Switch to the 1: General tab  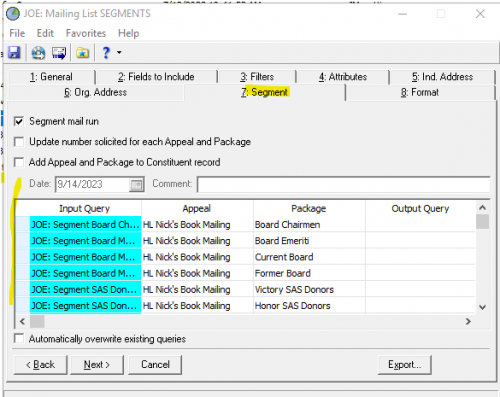(51, 77)
